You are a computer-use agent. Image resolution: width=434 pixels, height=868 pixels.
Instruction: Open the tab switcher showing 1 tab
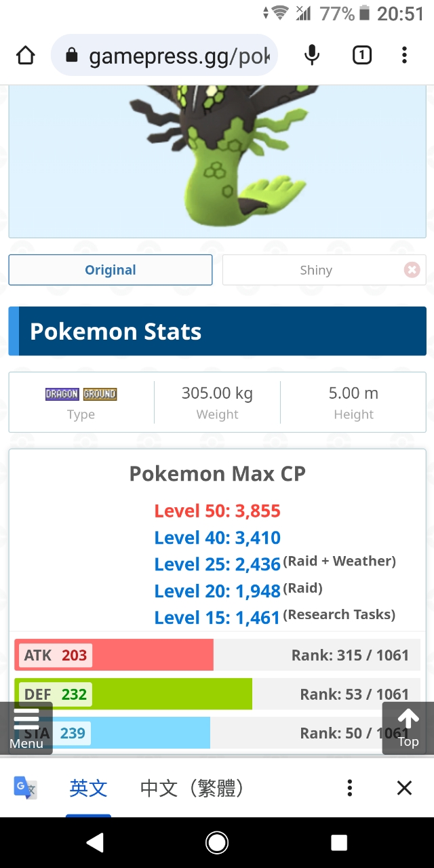point(362,55)
